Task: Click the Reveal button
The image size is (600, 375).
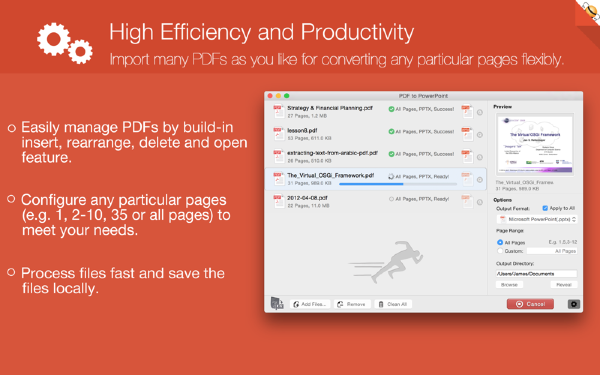Action: (x=564, y=285)
